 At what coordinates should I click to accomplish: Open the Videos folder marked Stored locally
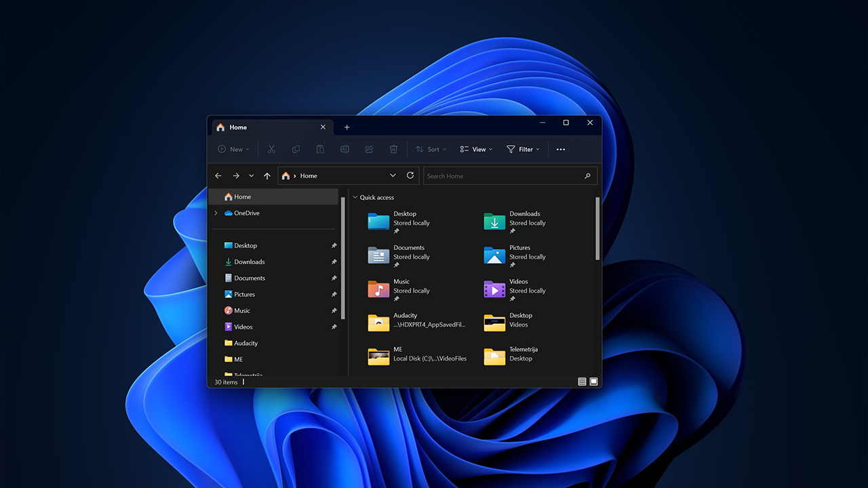pyautogui.click(x=515, y=289)
